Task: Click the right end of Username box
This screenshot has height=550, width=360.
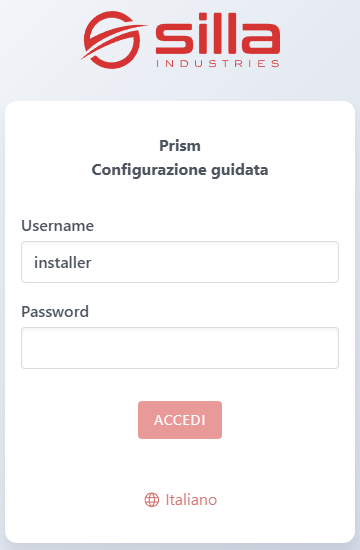Action: 326,262
